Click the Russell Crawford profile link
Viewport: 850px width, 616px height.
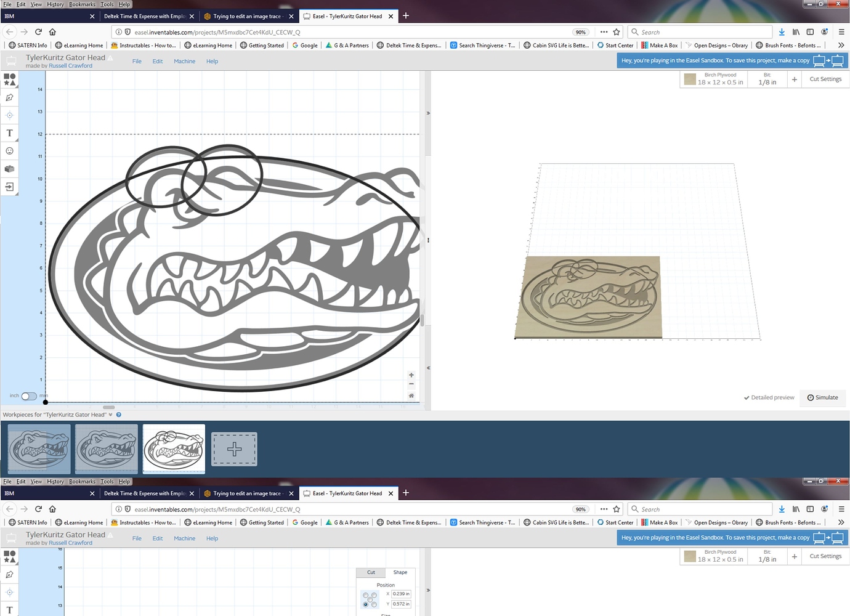click(70, 65)
